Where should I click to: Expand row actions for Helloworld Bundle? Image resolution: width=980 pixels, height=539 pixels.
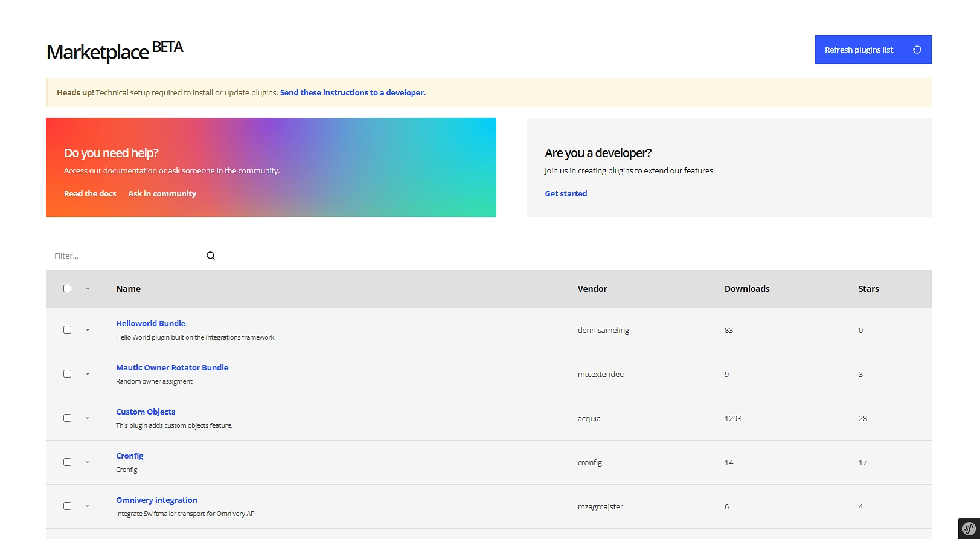88,330
